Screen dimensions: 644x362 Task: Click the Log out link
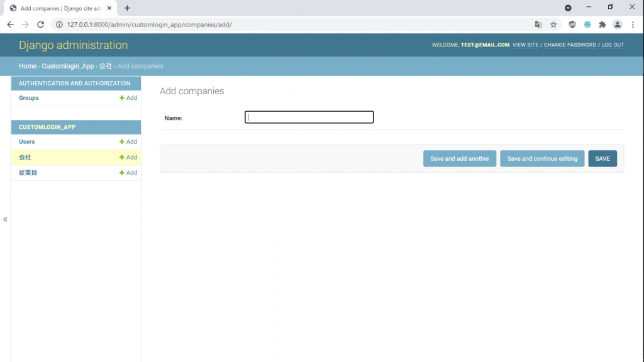pos(613,45)
